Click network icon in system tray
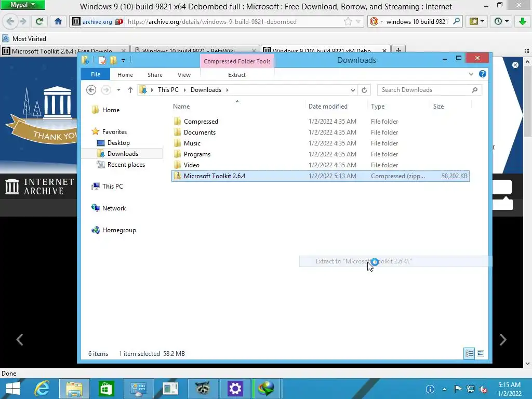This screenshot has width=532, height=399. click(x=471, y=389)
